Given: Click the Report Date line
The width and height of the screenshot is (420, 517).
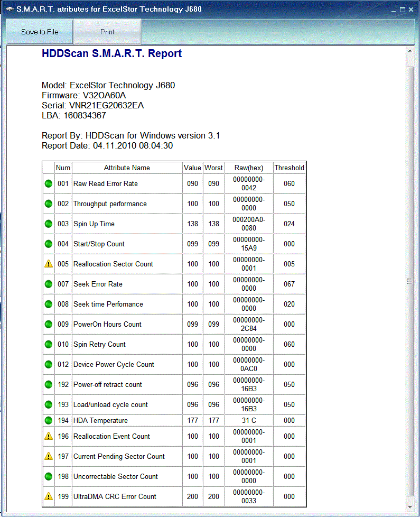Looking at the screenshot, I should coord(107,146).
